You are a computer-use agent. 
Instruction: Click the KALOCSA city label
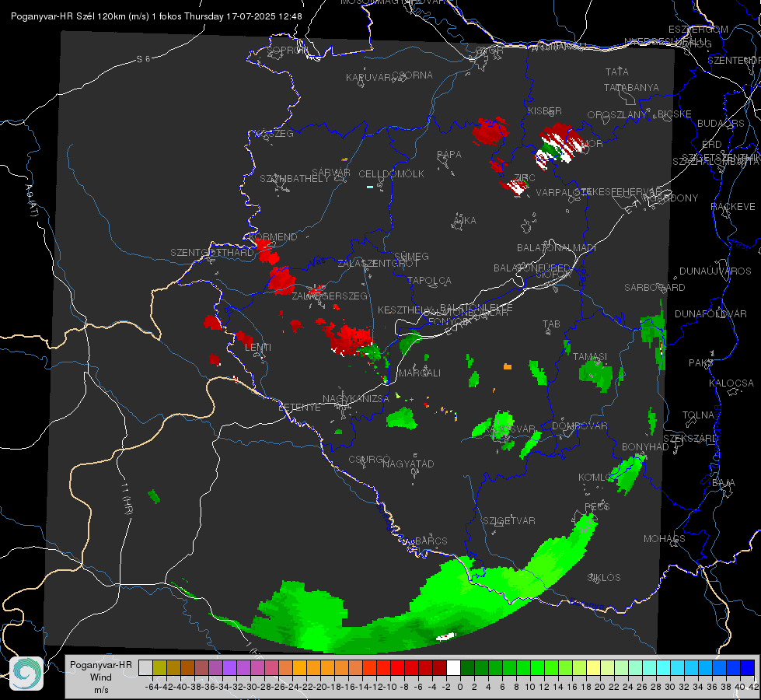coord(731,383)
